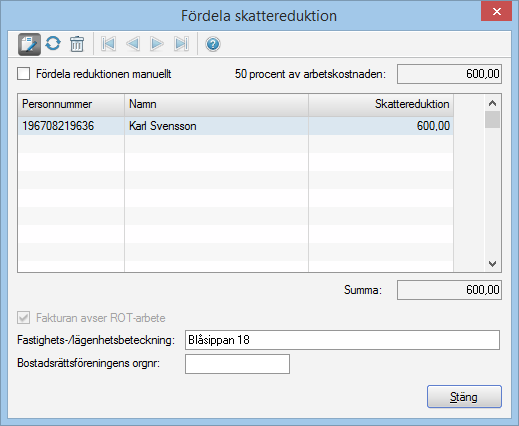
Task: Click the Bostadsrättsföreningens orgnr input field
Action: click(237, 364)
